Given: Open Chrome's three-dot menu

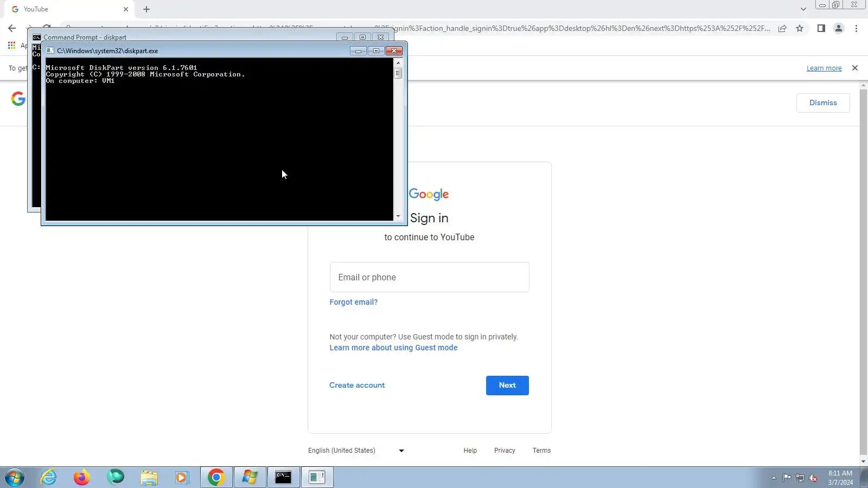Looking at the screenshot, I should tap(857, 28).
